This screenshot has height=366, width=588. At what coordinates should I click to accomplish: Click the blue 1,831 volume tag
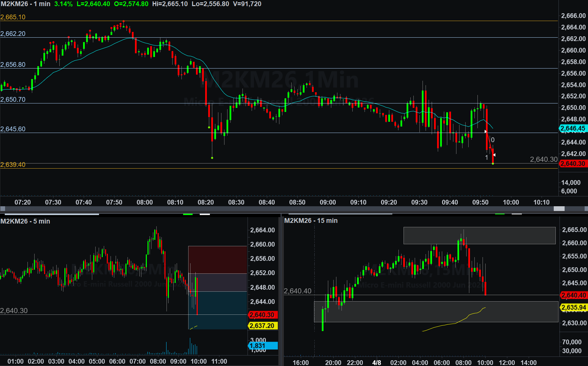click(263, 346)
